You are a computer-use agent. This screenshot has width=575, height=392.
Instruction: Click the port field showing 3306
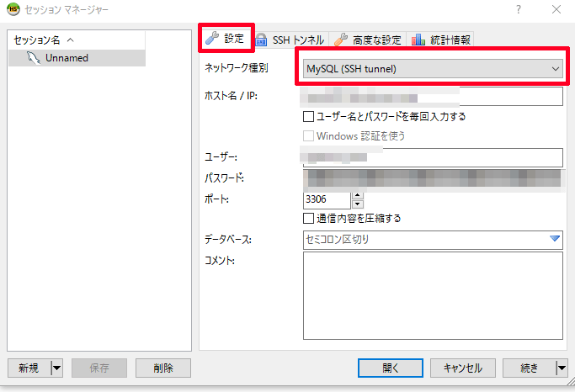click(327, 199)
